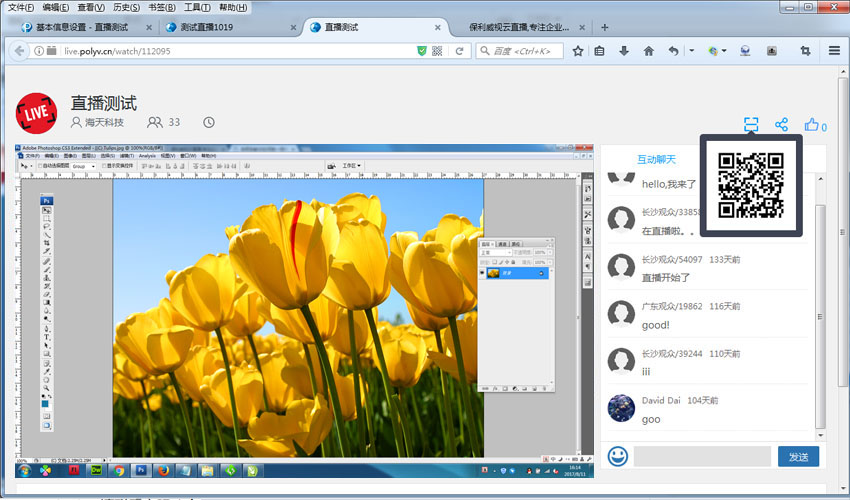Click the 发送 send button
This screenshot has height=500, width=850.
click(x=798, y=457)
